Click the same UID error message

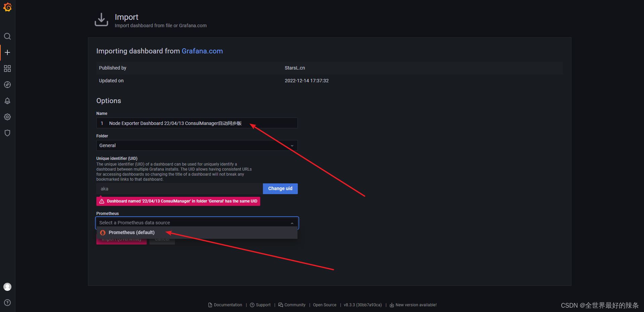[x=178, y=201]
